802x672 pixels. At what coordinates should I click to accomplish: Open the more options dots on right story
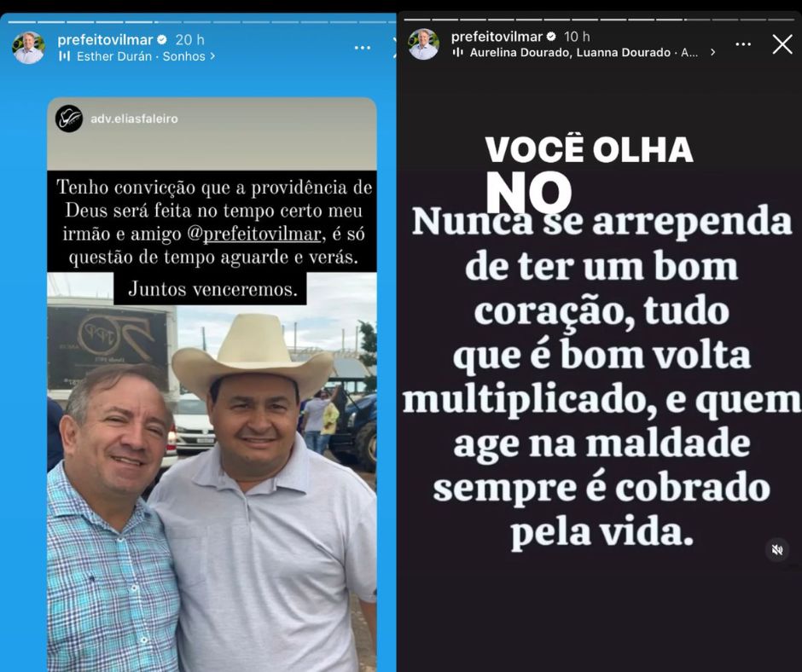click(x=743, y=44)
